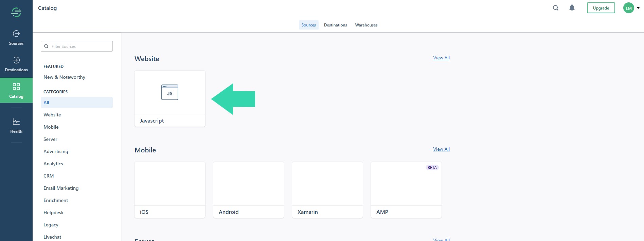Viewport: 644px width, 241px height.
Task: Switch to the Destinations tab
Action: pos(335,25)
